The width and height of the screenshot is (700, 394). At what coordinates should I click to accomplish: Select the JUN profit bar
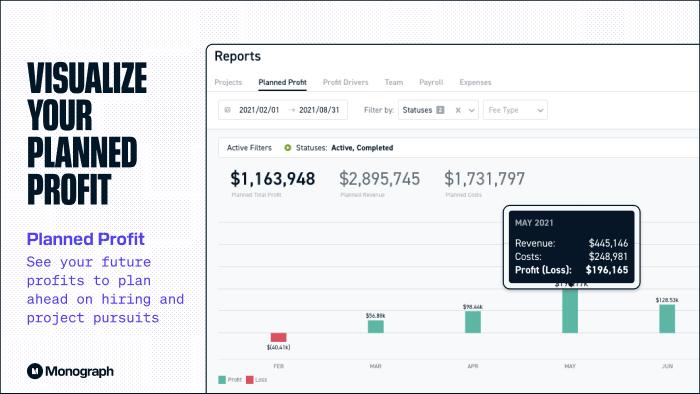pyautogui.click(x=667, y=319)
